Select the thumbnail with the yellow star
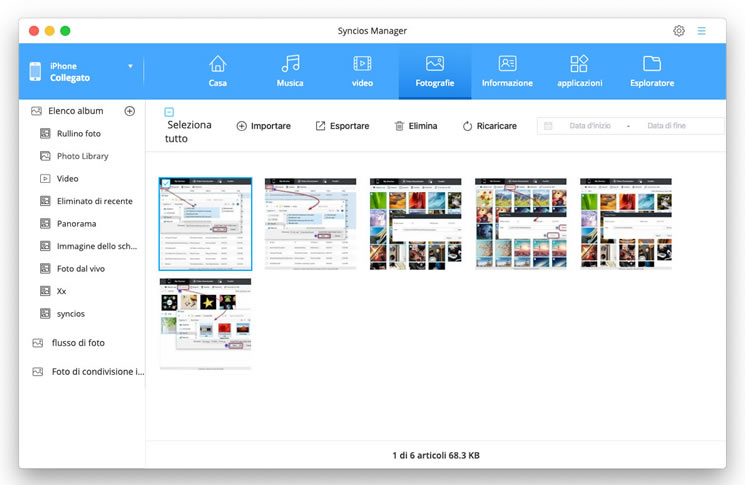Viewport: 745px width, 485px height. coord(205,324)
